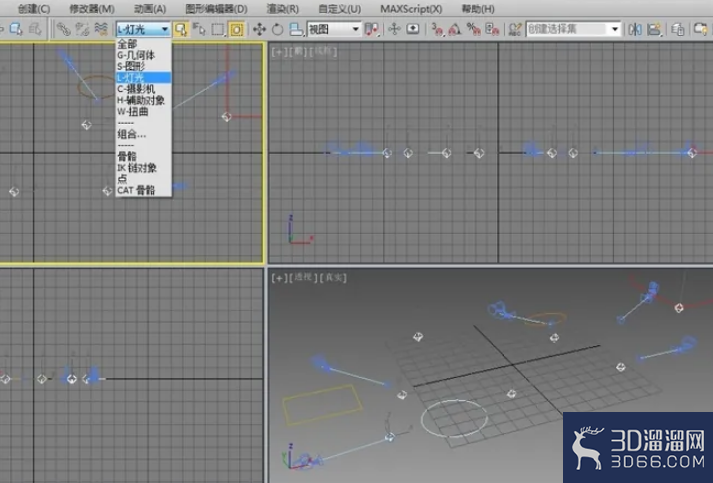The height and width of the screenshot is (483, 713).
Task: Choose 点 in the filter list
Action: [144, 179]
